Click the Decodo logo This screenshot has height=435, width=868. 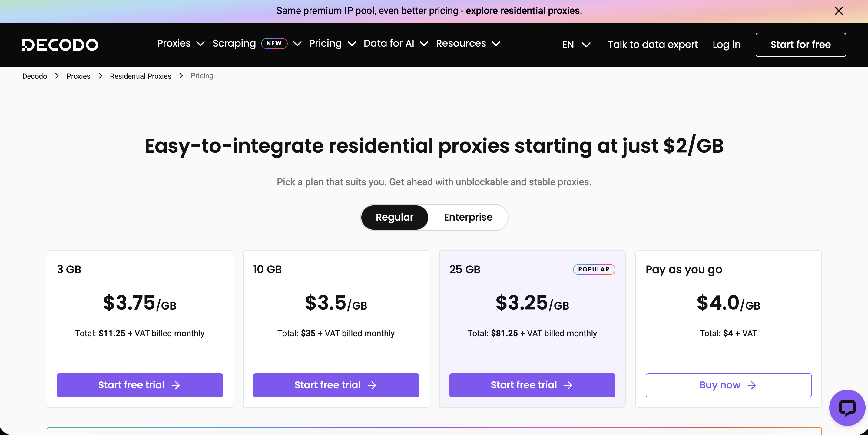[x=60, y=45]
